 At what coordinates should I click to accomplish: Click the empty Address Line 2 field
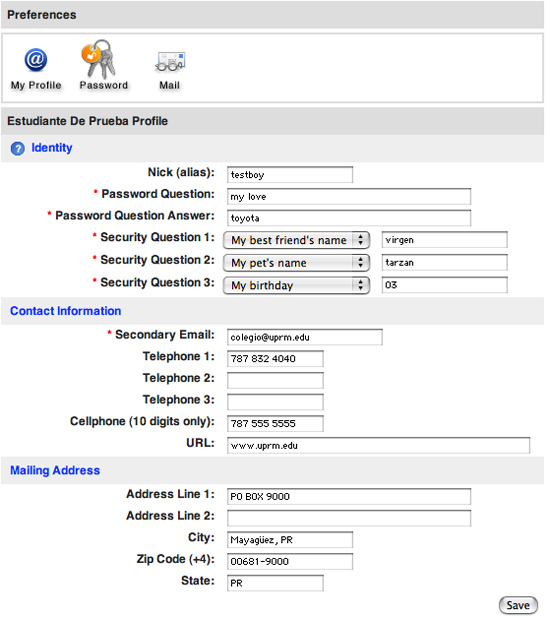(x=349, y=518)
